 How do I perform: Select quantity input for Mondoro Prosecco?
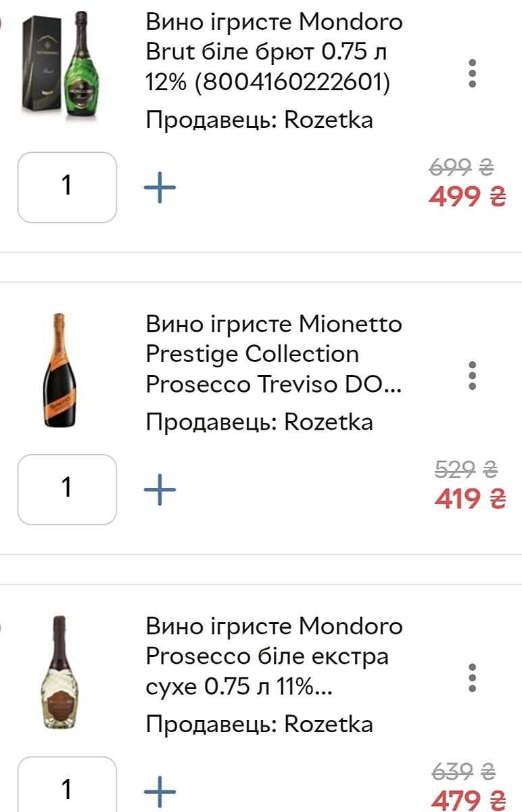(67, 788)
